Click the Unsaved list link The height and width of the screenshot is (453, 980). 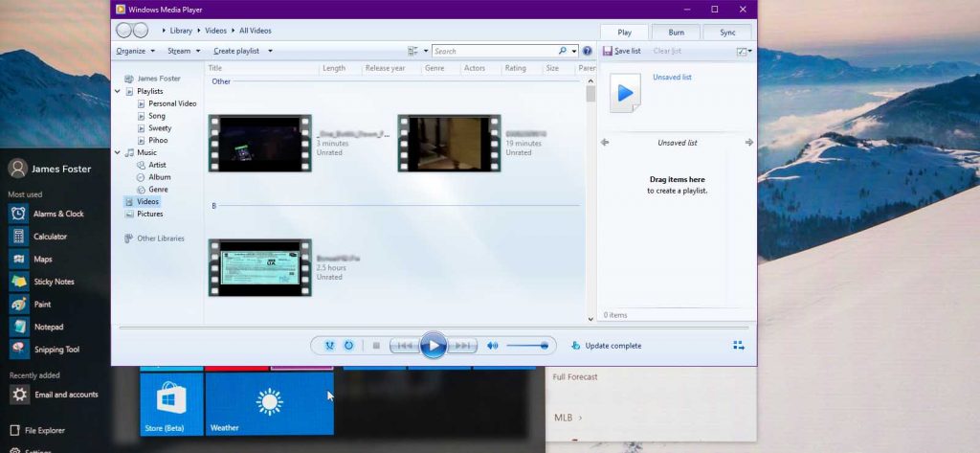point(672,78)
